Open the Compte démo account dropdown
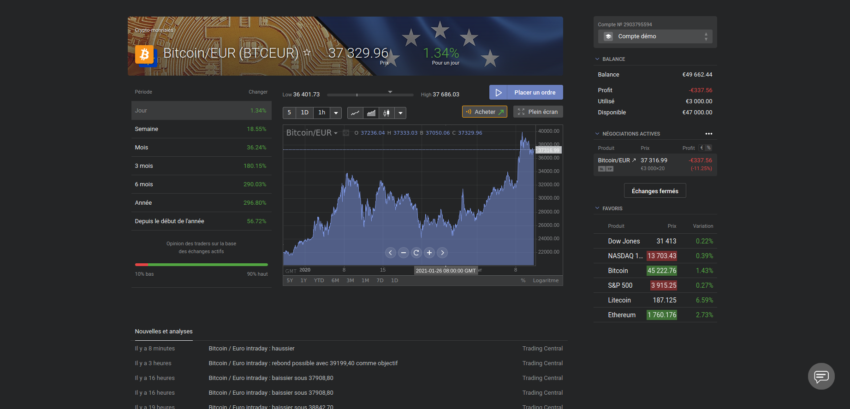 pos(655,36)
